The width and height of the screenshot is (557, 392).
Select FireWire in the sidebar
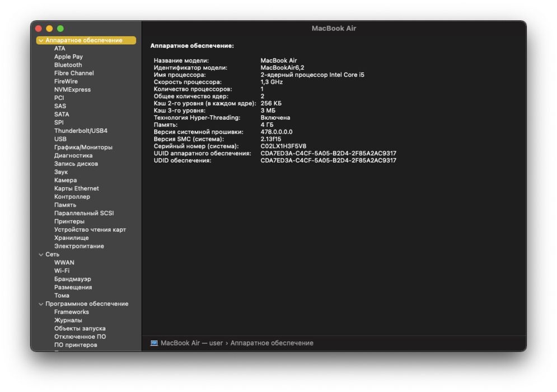point(65,81)
